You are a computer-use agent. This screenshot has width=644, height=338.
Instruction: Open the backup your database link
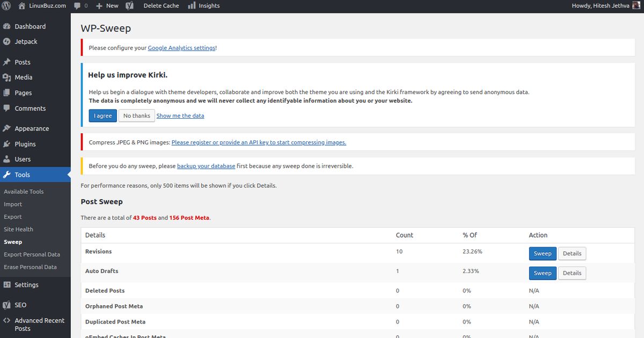(206, 166)
